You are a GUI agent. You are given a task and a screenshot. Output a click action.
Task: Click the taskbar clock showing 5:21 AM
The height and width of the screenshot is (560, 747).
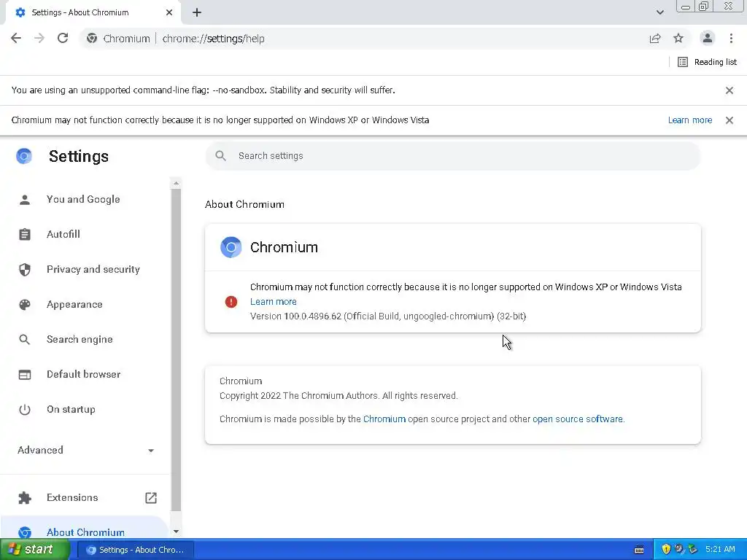[x=720, y=550]
